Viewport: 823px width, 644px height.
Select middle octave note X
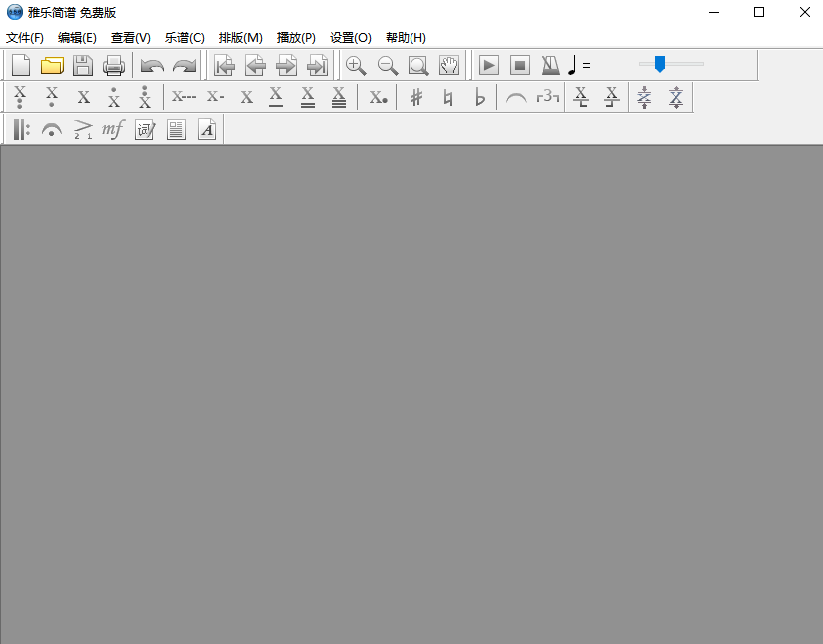pyautogui.click(x=84, y=97)
